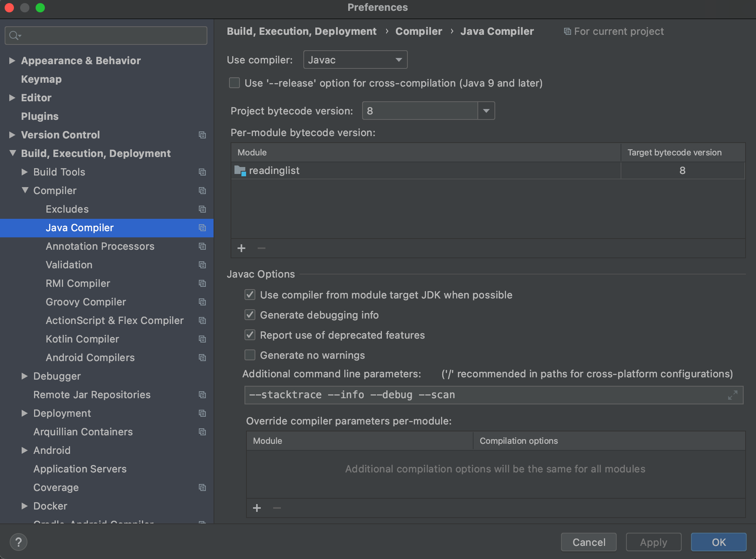The height and width of the screenshot is (559, 756).
Task: Click the Cancel button
Action: (588, 542)
